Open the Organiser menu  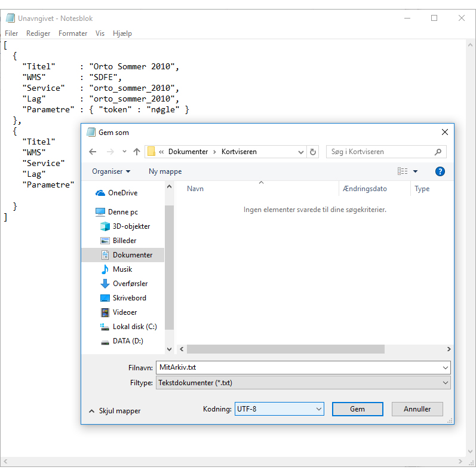tap(111, 171)
